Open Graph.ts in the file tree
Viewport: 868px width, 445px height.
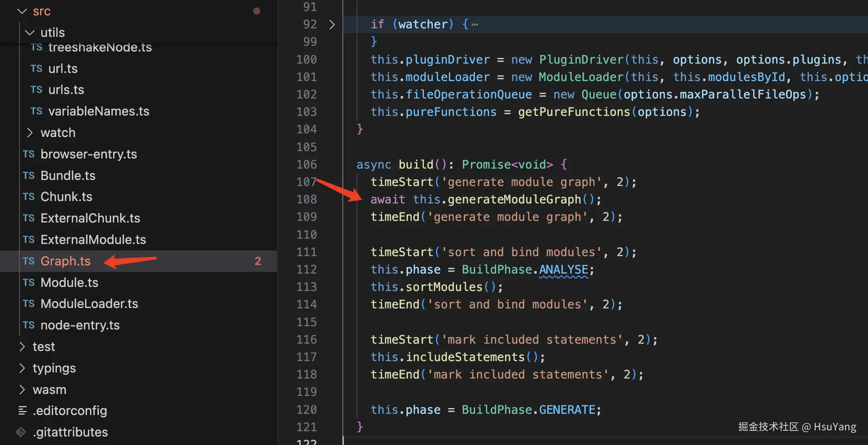(66, 261)
